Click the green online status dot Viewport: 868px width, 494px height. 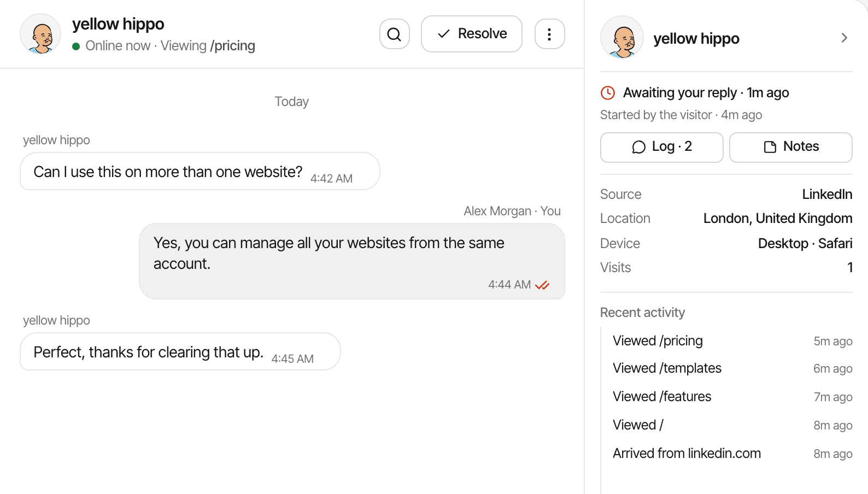(x=76, y=46)
